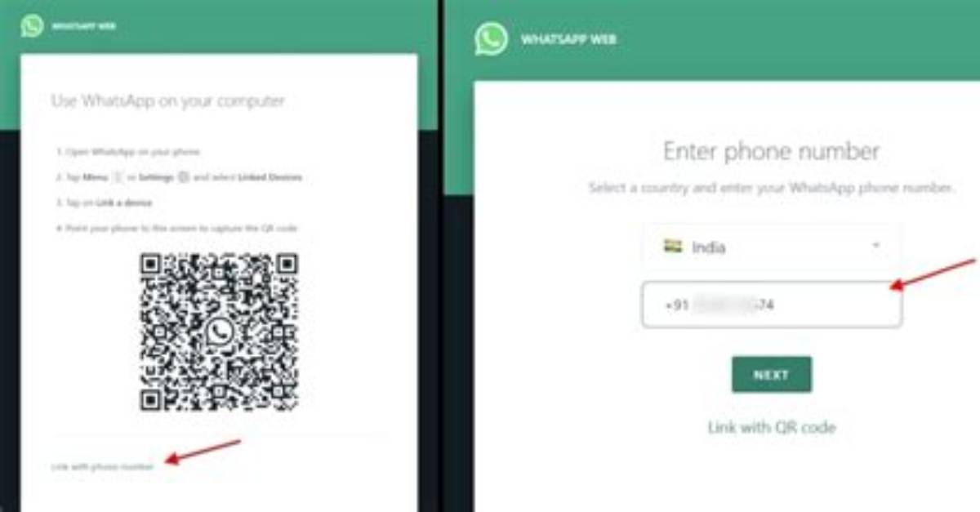Click the India flag icon
Screen dimensions: 980x512
pos(673,246)
